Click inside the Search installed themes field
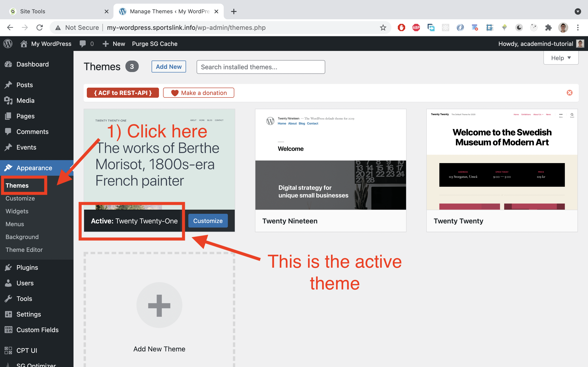The width and height of the screenshot is (588, 367). coord(260,67)
